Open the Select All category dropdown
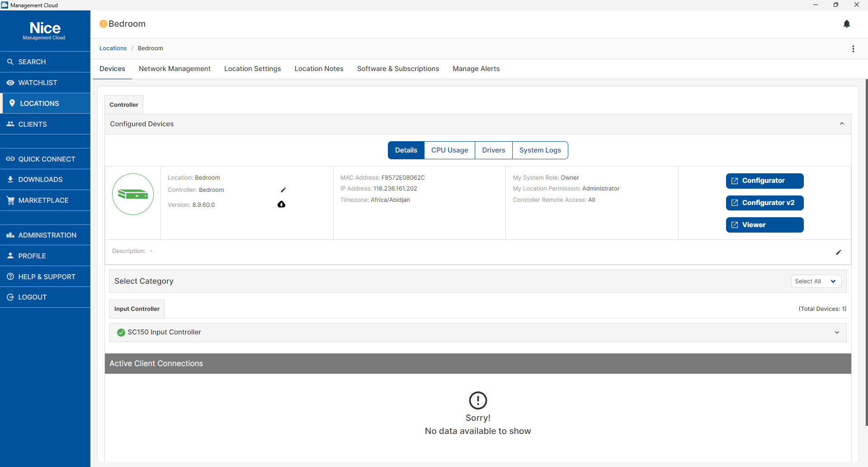The image size is (868, 467). coord(816,281)
